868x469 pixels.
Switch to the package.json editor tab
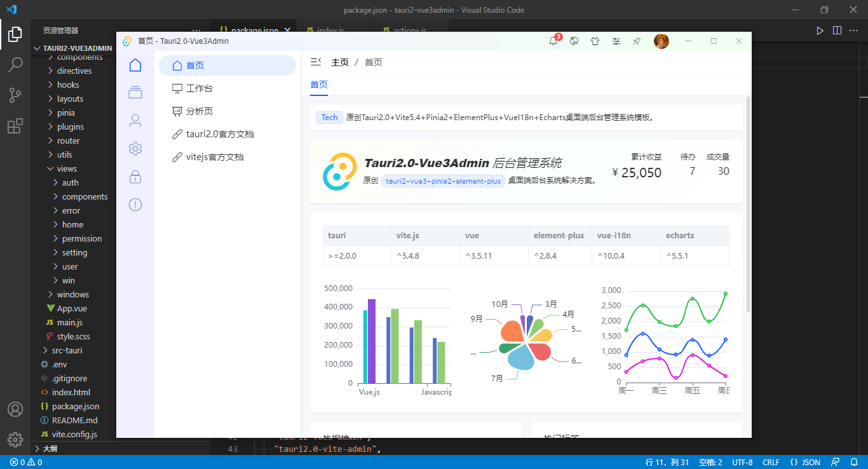pyautogui.click(x=252, y=30)
